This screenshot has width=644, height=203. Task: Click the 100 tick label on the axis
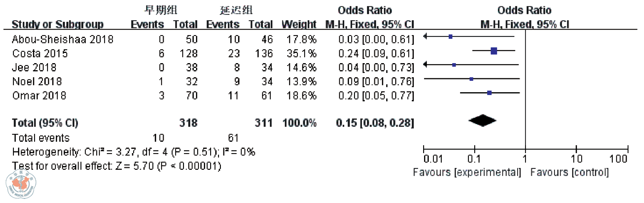point(618,159)
